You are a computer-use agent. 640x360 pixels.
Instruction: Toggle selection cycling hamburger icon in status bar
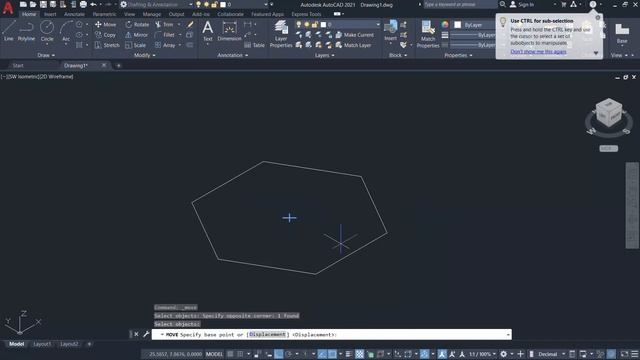point(348,354)
